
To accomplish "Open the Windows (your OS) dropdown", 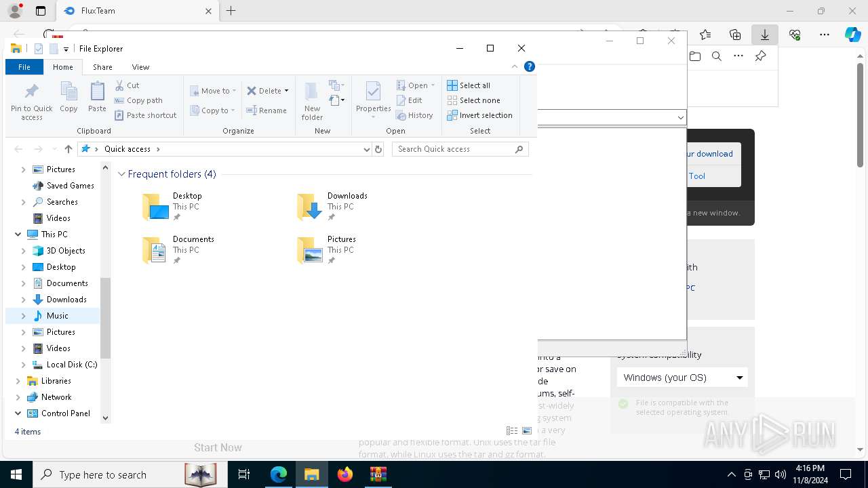I will point(682,378).
